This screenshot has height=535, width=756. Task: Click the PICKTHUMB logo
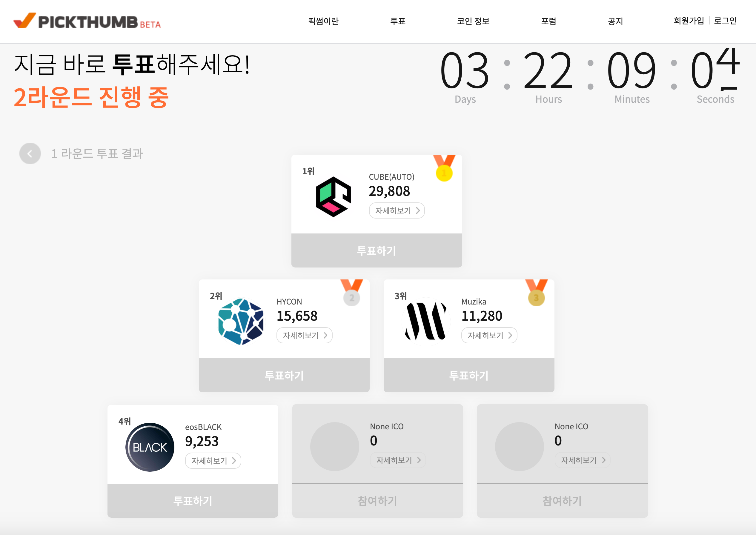(x=87, y=21)
